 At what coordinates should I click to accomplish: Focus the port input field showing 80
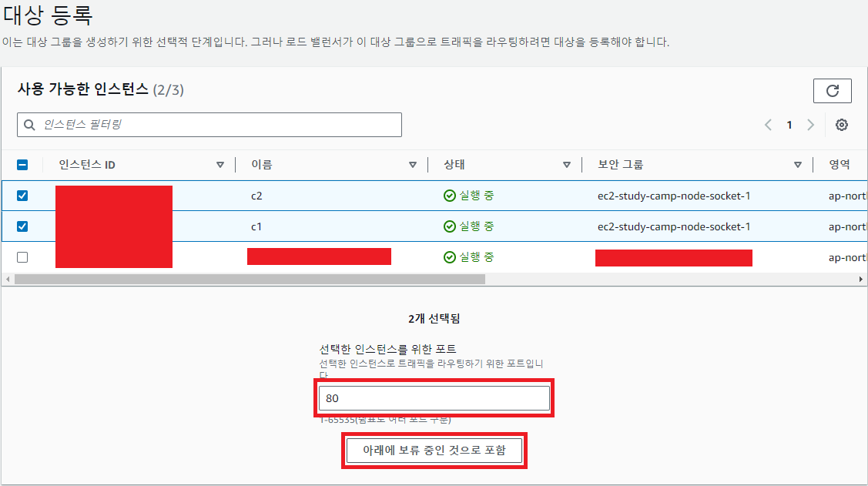(434, 398)
